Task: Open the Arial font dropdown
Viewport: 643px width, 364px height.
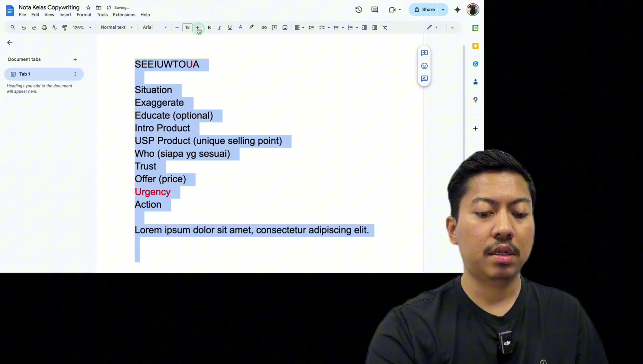Action: click(x=155, y=27)
